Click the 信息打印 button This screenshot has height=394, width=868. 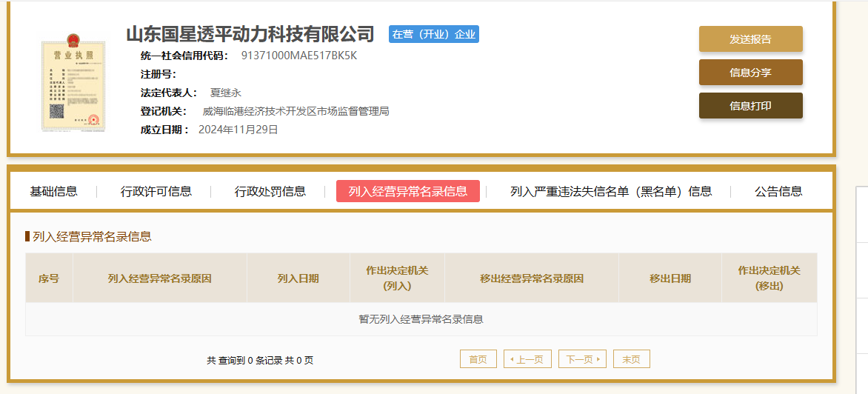(751, 106)
